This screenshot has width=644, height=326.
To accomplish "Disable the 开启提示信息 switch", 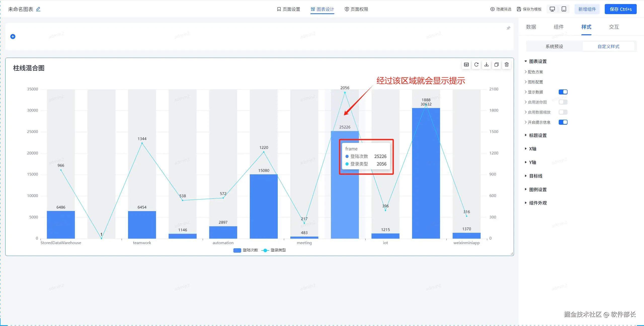I will point(563,122).
